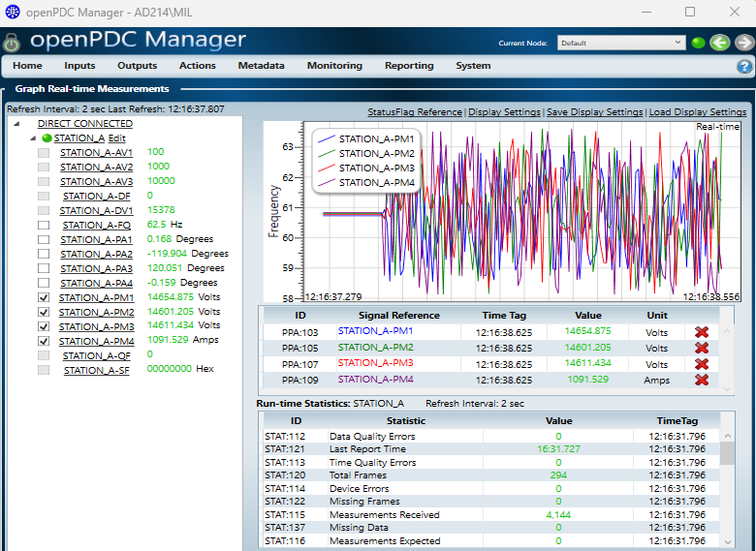Open help with the blue question mark icon
This screenshot has width=756, height=551.
[x=744, y=67]
